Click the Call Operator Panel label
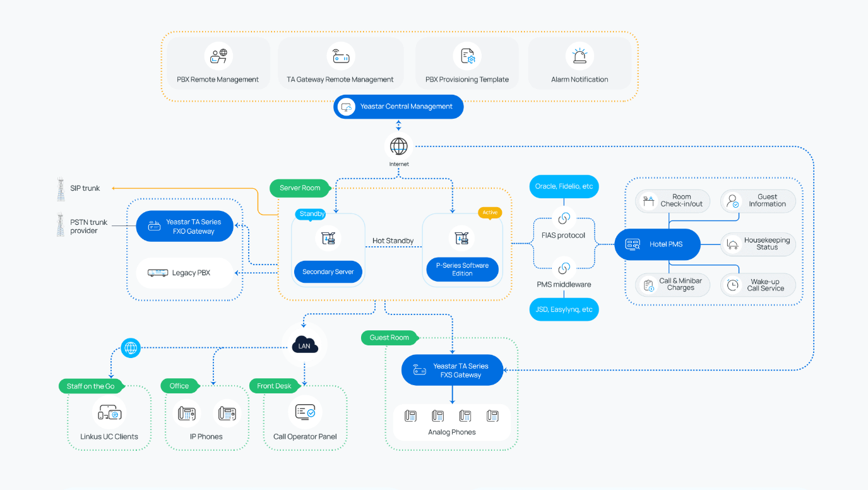 coord(305,436)
